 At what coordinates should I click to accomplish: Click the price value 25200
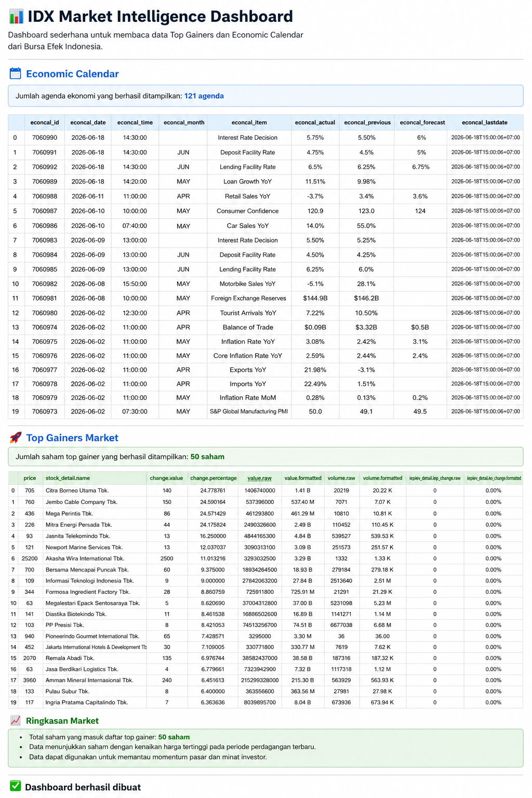[30, 558]
